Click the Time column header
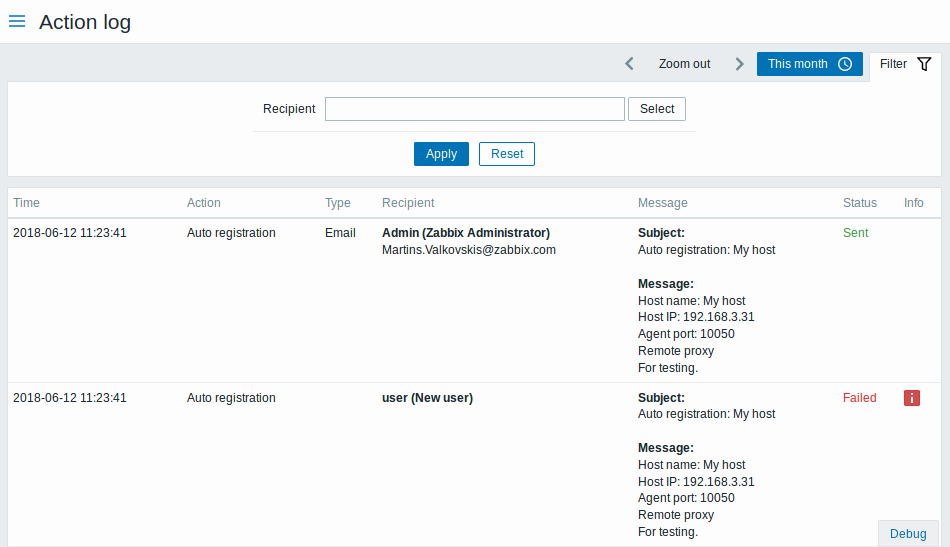 (x=27, y=203)
